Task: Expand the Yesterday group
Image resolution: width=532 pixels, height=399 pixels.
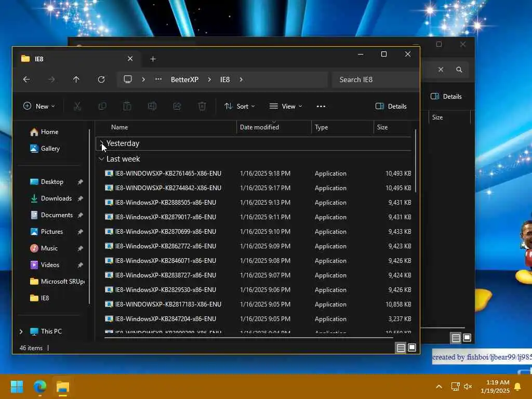Action: coord(101,143)
